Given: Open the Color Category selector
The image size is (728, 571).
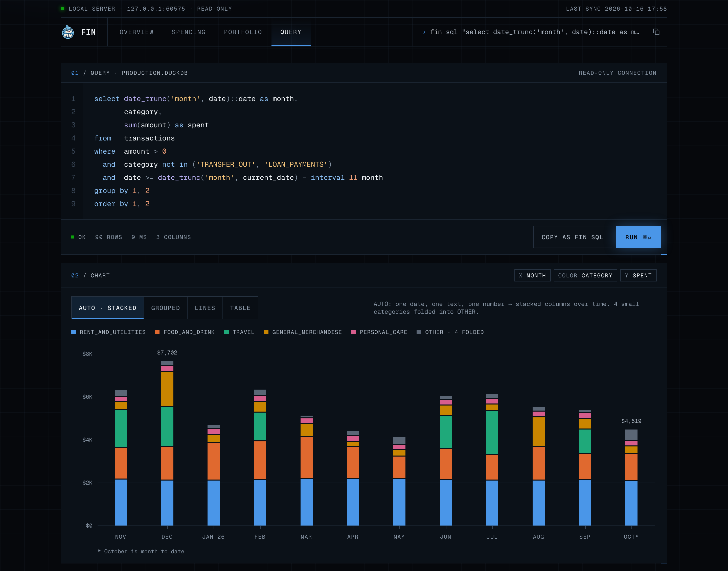Looking at the screenshot, I should pyautogui.click(x=585, y=275).
